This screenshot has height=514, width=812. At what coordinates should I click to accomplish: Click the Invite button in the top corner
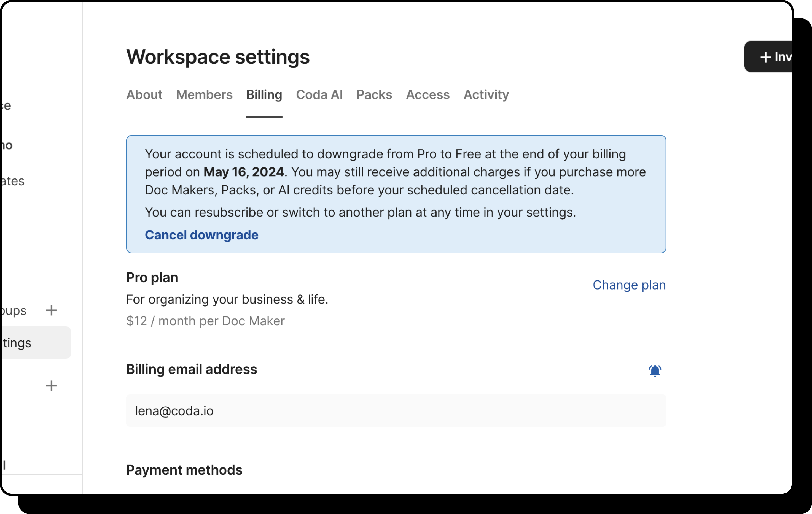(779, 57)
